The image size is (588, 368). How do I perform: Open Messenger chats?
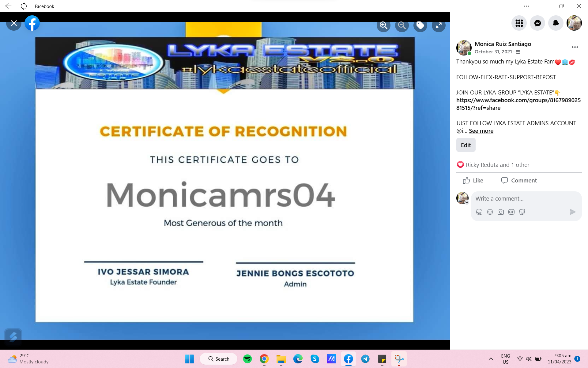coord(537,23)
